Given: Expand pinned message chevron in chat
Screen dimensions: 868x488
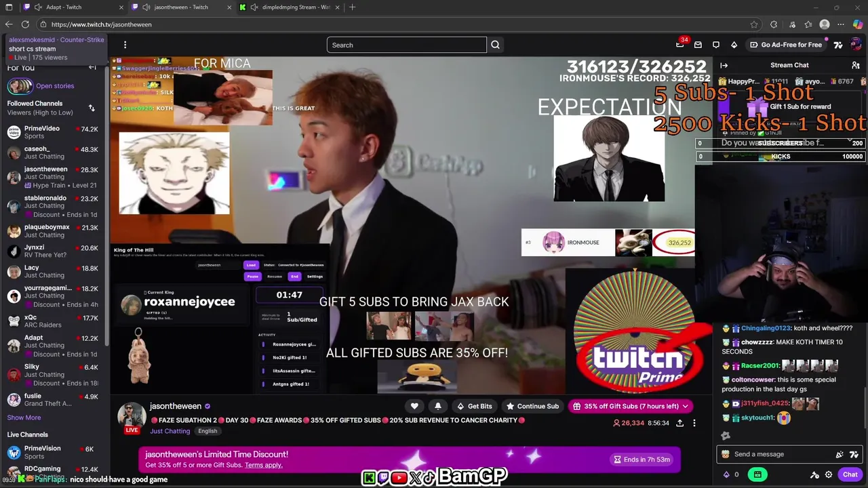Looking at the screenshot, I should click(850, 142).
